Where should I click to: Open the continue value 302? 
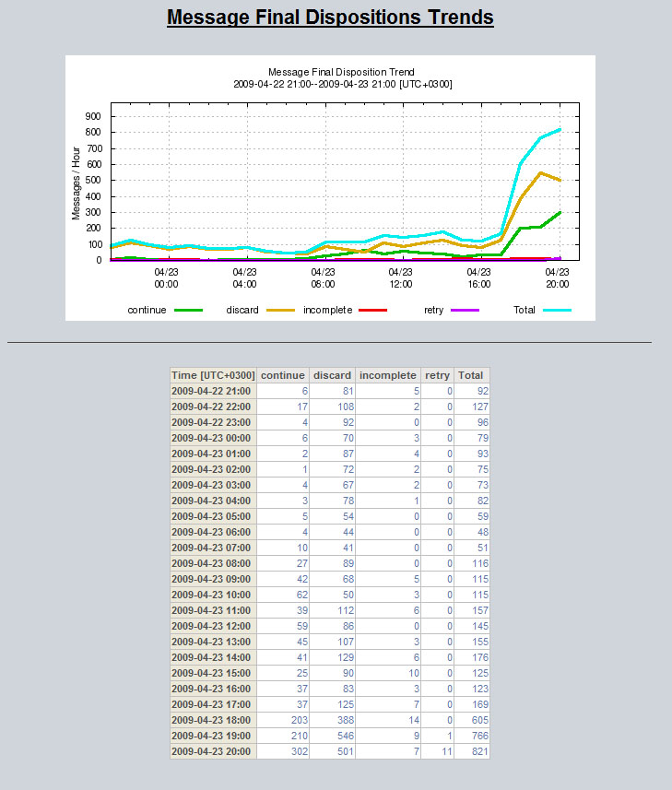[x=296, y=751]
